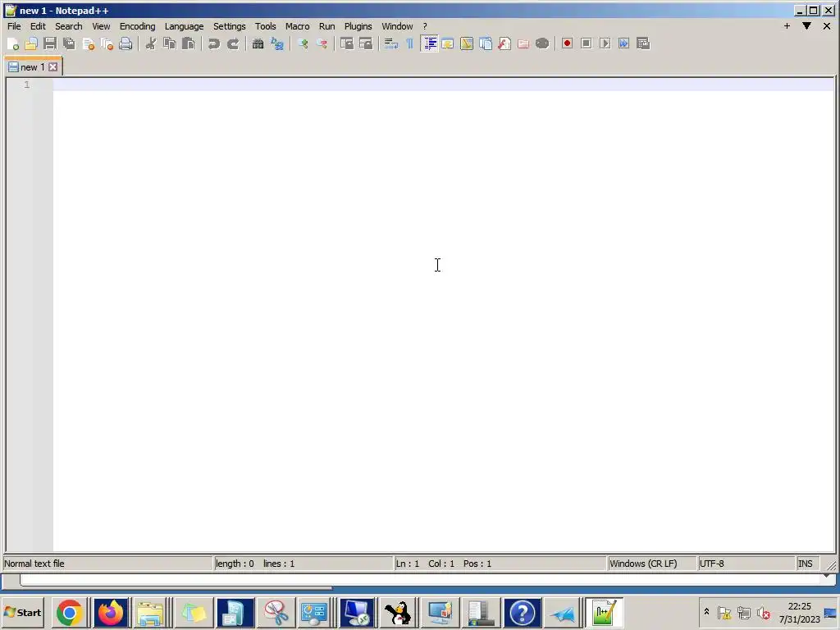
Task: Toggle Folder as Workspace icon
Action: pos(523,44)
